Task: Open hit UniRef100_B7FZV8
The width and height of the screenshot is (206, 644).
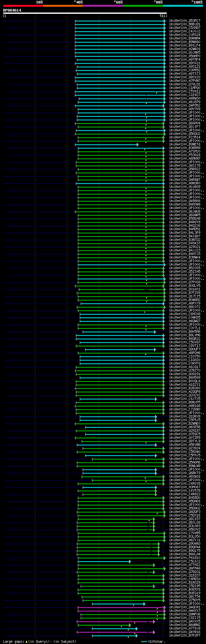Action: (185, 293)
